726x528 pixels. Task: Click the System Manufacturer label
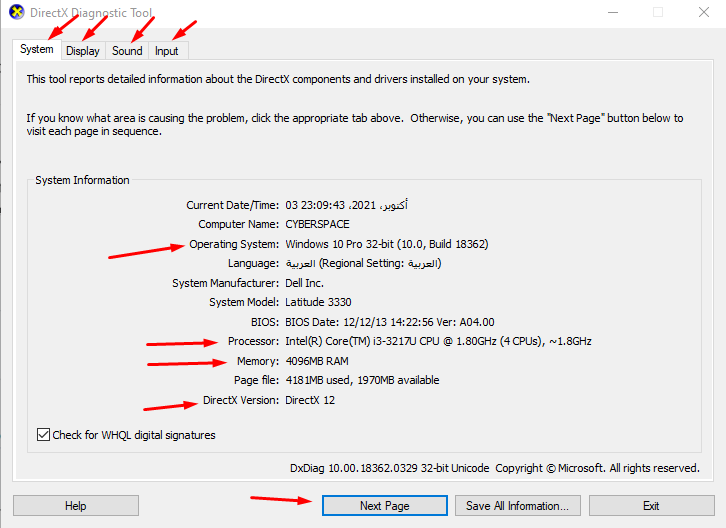[x=225, y=283]
